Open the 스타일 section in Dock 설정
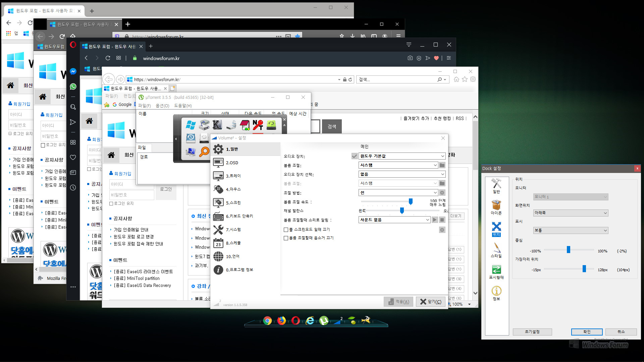Image resolution: width=644 pixels, height=362 pixels. (496, 250)
